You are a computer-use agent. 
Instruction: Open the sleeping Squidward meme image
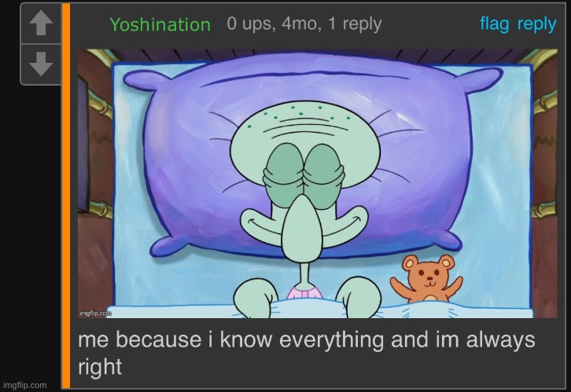pyautogui.click(x=318, y=184)
